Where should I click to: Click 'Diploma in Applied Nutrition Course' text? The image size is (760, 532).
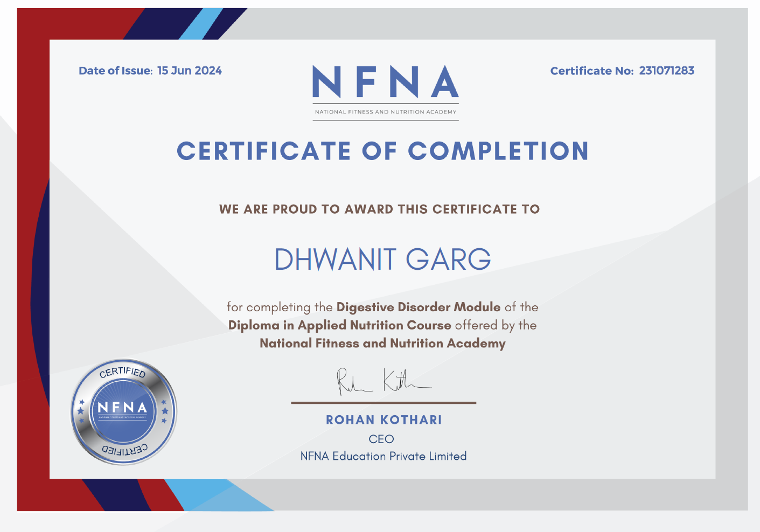pos(340,325)
